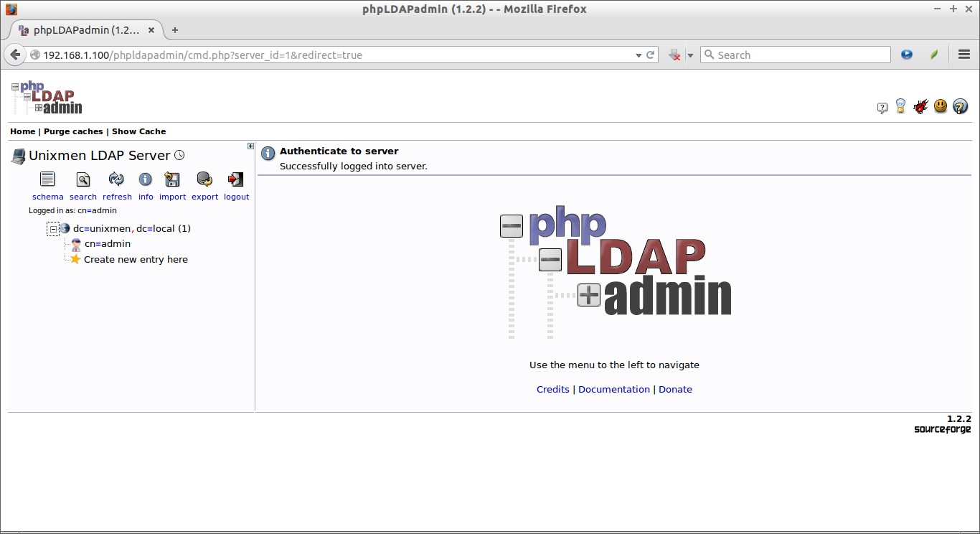The image size is (980, 534).
Task: Click the search text link under icons
Action: [x=83, y=197]
